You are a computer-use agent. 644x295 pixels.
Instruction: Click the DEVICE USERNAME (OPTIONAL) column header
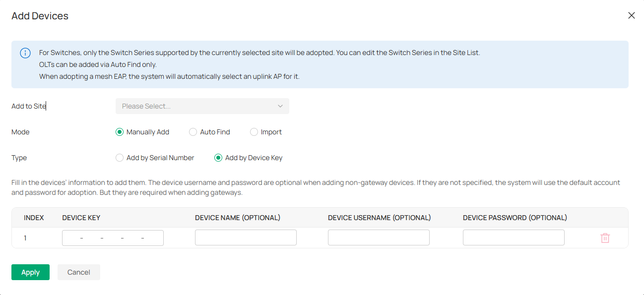coord(379,218)
